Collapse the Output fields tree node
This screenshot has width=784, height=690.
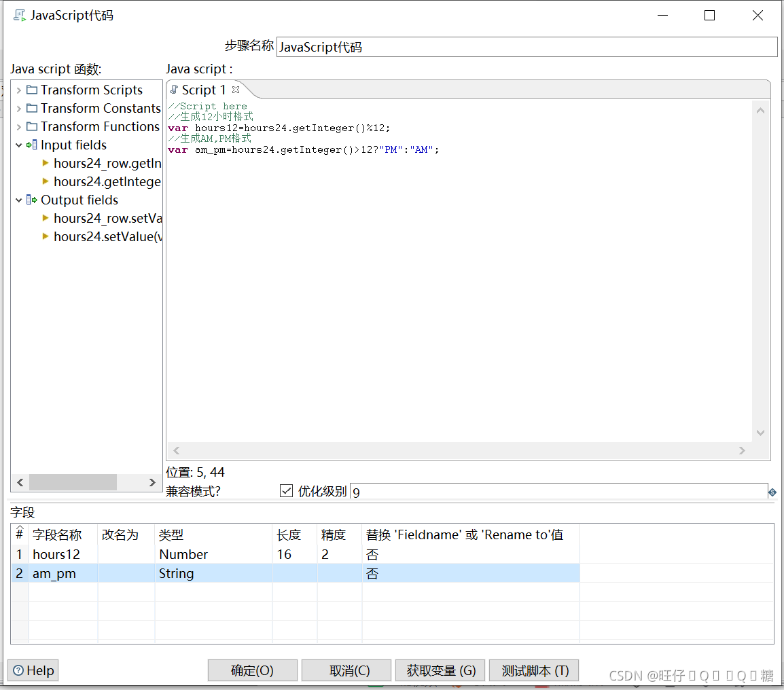(18, 200)
